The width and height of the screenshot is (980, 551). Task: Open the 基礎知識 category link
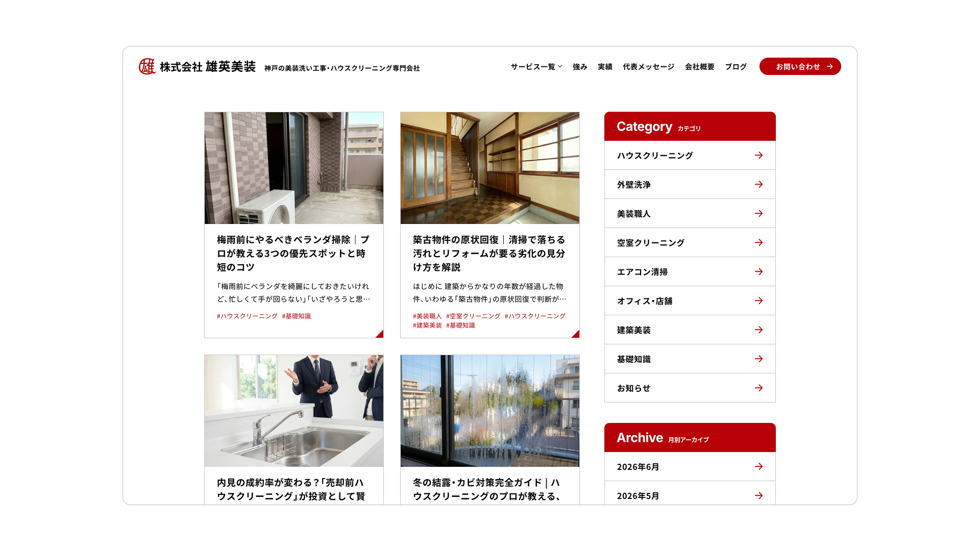click(690, 359)
